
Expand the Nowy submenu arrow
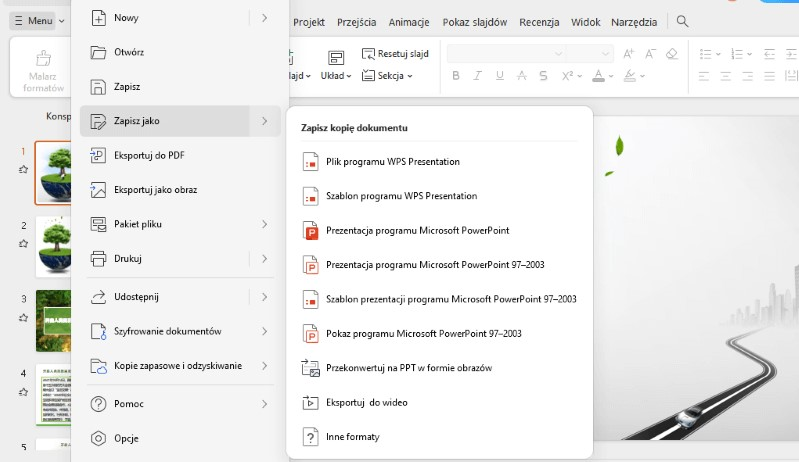pos(264,18)
